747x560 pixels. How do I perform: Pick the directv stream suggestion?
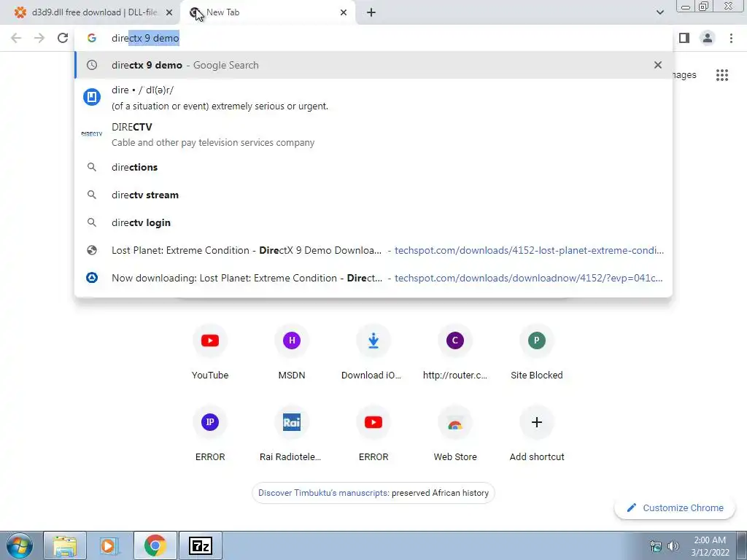373,195
